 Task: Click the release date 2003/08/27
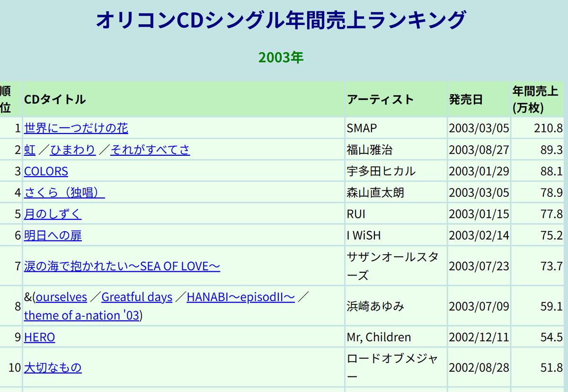pos(479,150)
